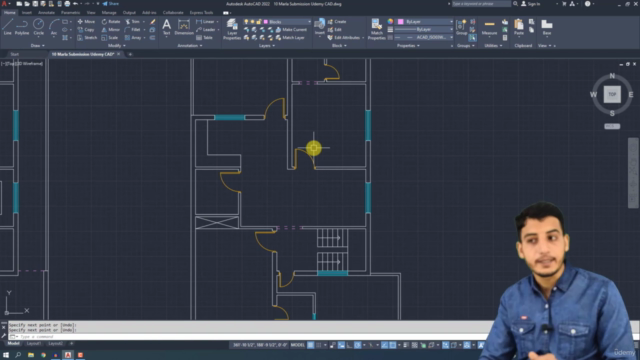
Task: Toggle grid display in status bar
Action: tap(311, 345)
